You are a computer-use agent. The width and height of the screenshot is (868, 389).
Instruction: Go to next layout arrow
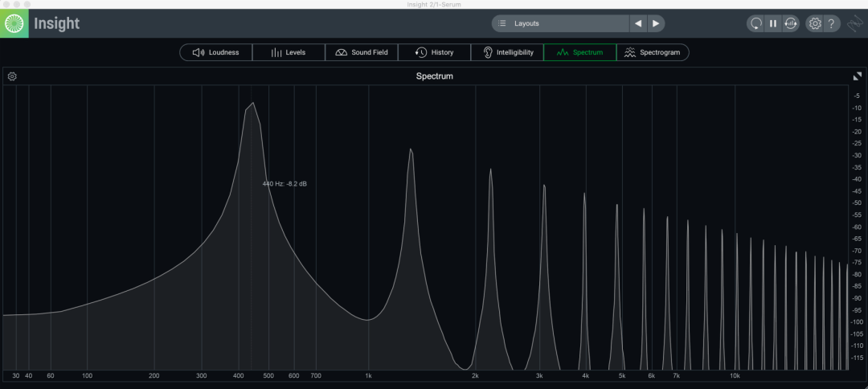(656, 23)
